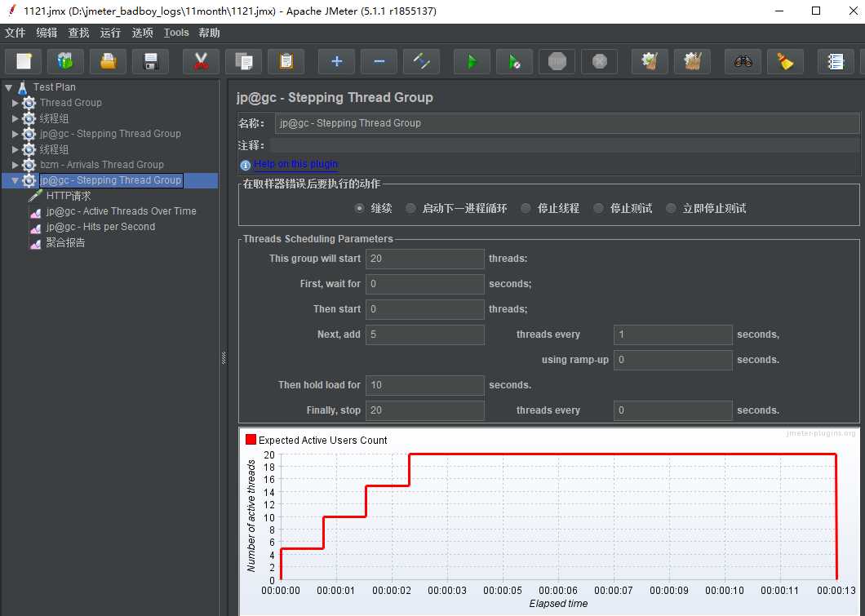Click the Paste clipboard icon
This screenshot has height=616, width=865.
286,61
